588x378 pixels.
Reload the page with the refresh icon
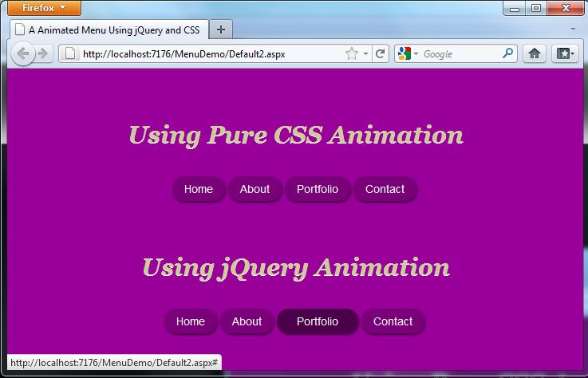[381, 53]
